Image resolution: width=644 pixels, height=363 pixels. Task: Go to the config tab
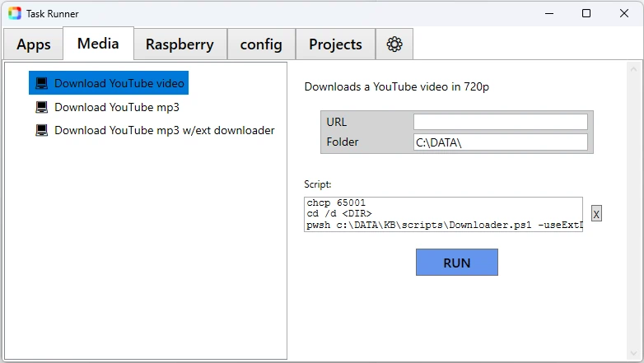(x=261, y=44)
